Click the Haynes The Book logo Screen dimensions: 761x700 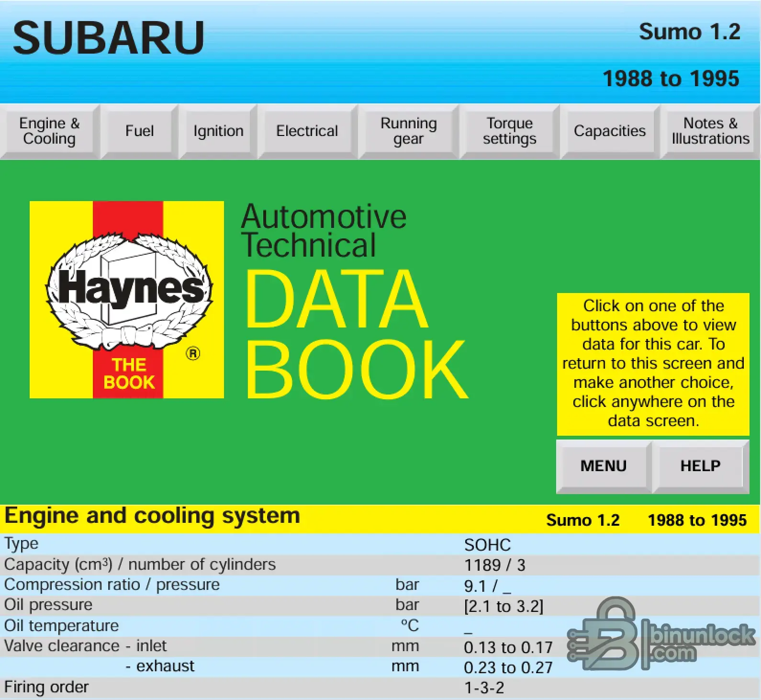pyautogui.click(x=127, y=300)
